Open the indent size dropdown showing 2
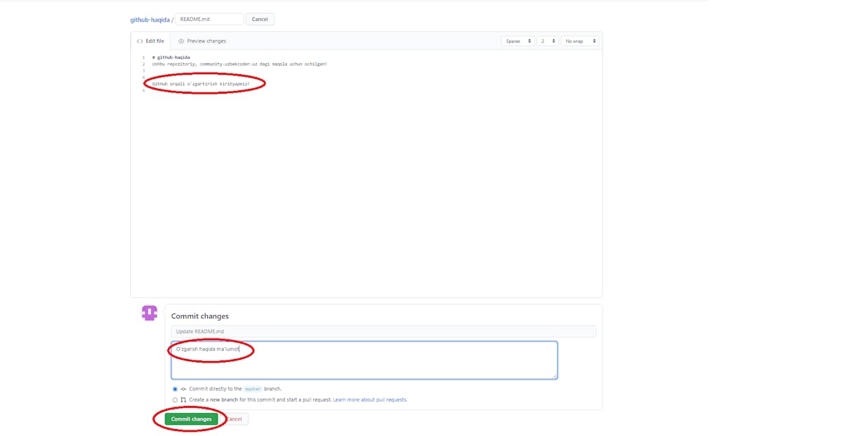This screenshot has height=436, width=868. pos(547,41)
